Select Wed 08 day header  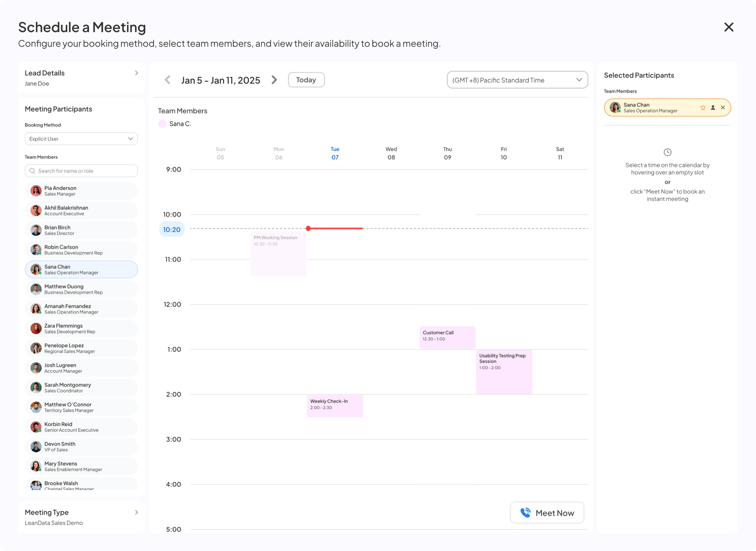click(391, 153)
